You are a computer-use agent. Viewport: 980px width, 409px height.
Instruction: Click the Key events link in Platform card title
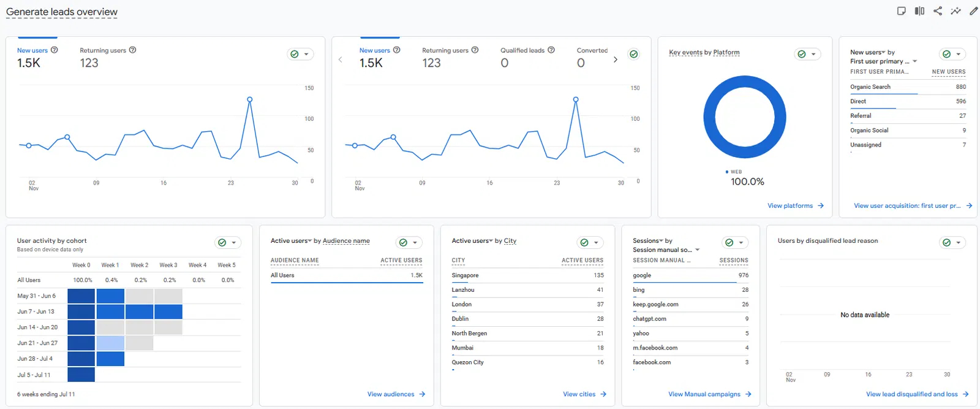coord(685,53)
